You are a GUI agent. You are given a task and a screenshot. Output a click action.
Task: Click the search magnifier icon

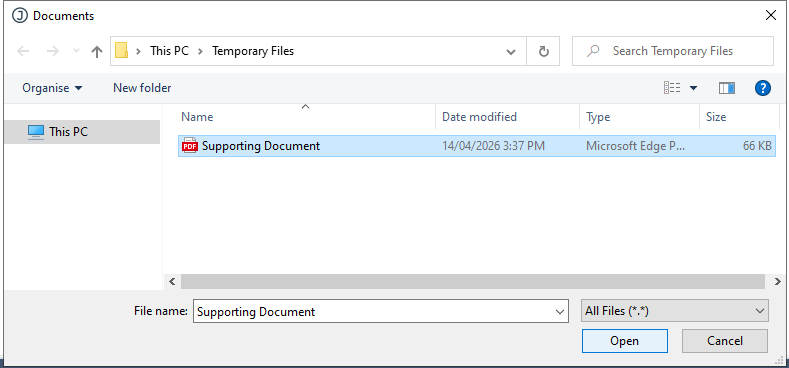(x=593, y=51)
